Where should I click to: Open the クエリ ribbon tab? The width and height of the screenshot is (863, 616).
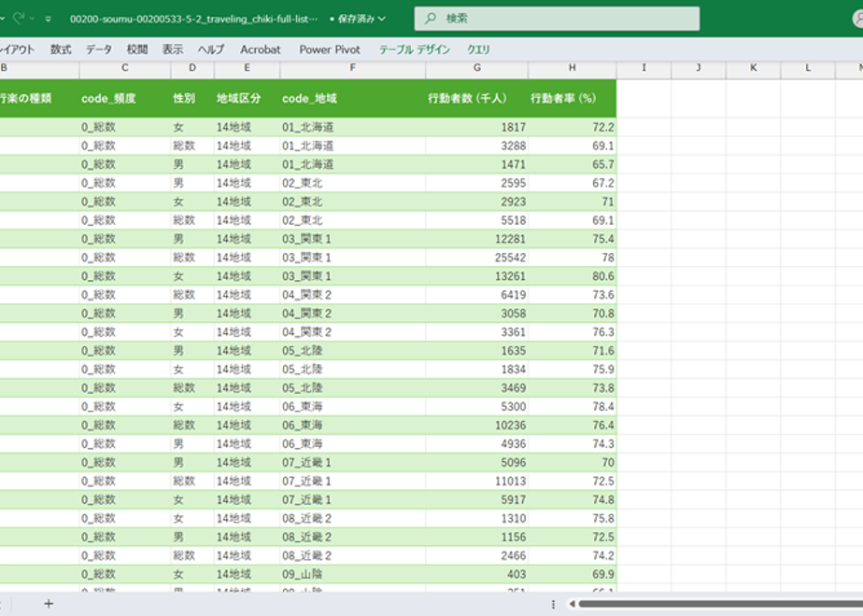pos(478,49)
